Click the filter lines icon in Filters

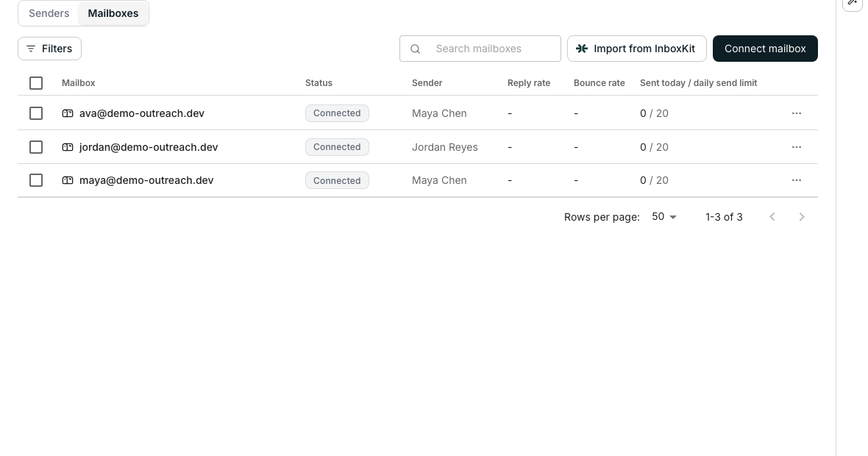click(31, 49)
